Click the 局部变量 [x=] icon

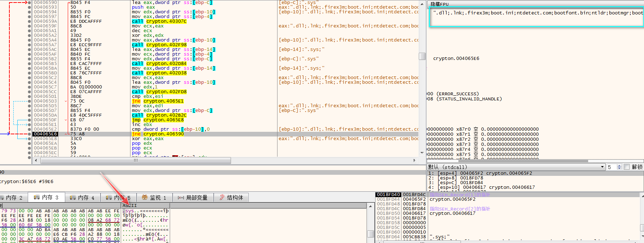pos(181,198)
